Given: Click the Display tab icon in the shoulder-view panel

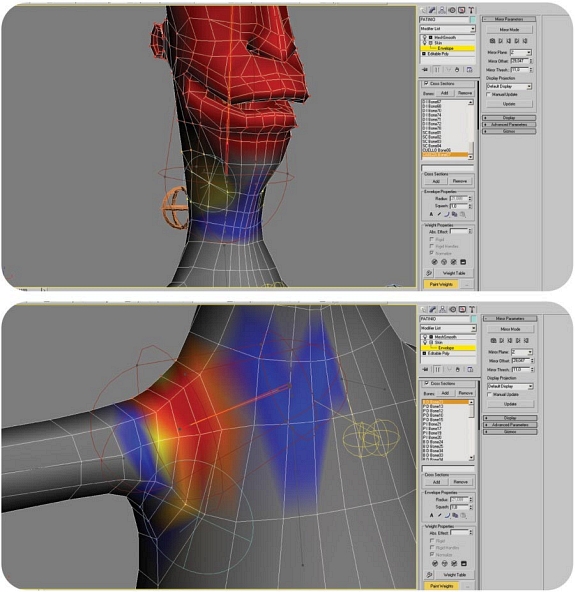Looking at the screenshot, I should 462,310.
